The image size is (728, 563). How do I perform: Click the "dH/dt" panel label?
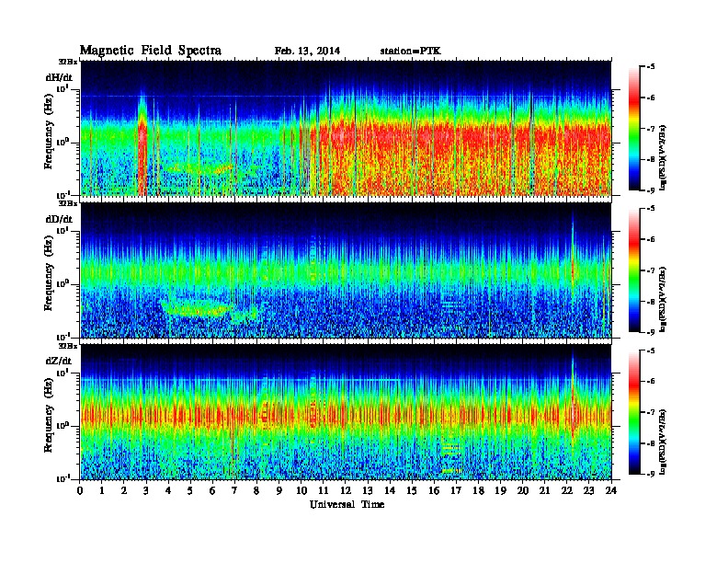click(59, 77)
